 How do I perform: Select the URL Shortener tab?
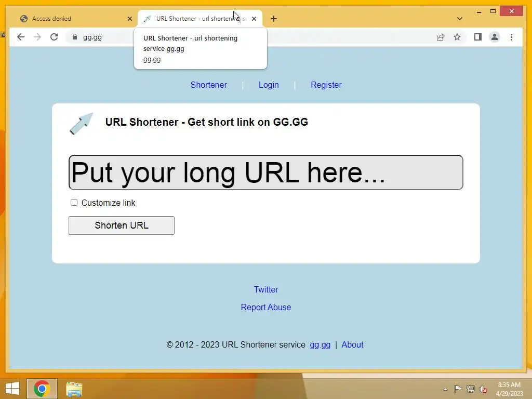(200, 19)
